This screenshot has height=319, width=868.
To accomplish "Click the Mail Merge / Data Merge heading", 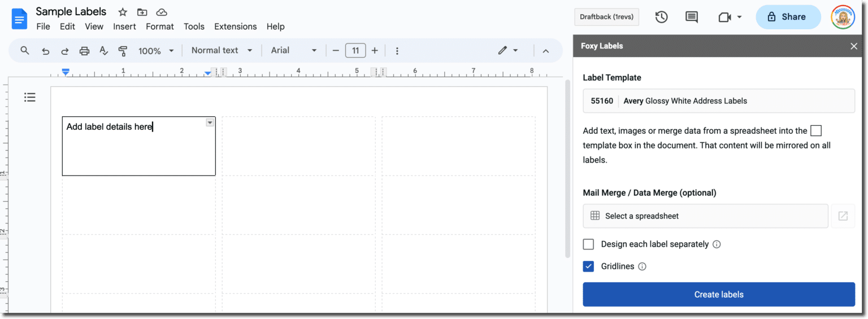I will [x=649, y=193].
